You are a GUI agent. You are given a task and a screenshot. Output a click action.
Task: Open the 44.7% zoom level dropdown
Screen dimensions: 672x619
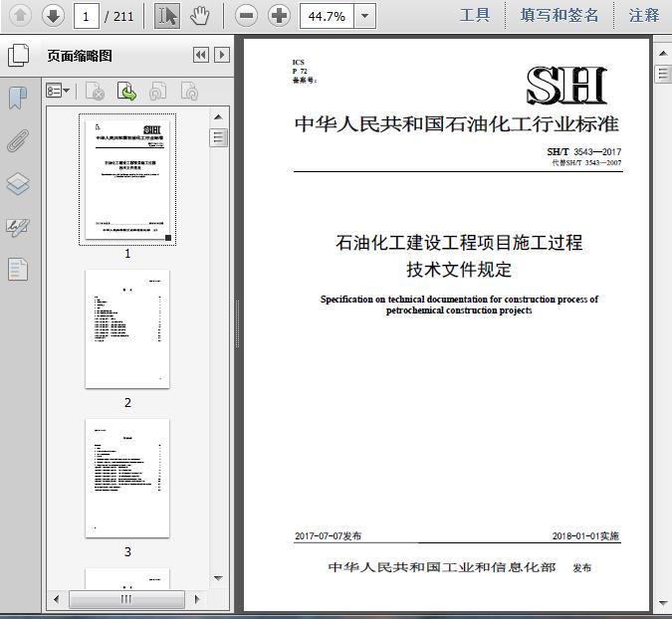(365, 16)
